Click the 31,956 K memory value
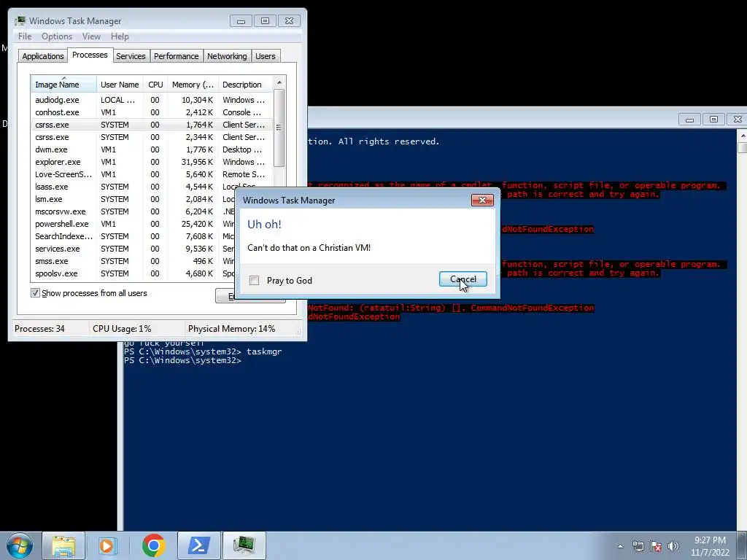 click(197, 162)
